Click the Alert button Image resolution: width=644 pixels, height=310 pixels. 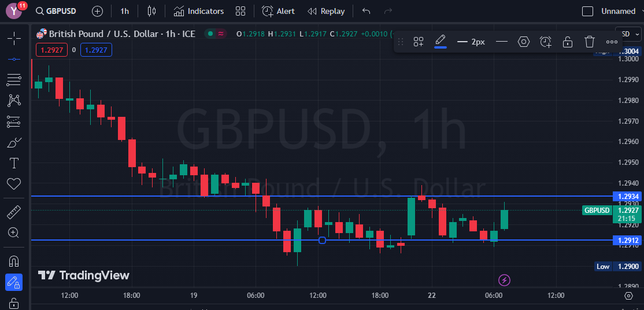(x=278, y=11)
